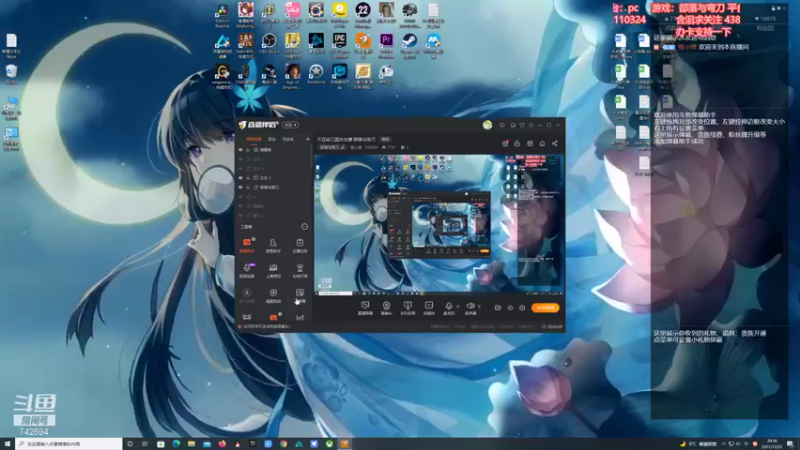Image resolution: width=800 pixels, height=450 pixels.
Task: Select the first scene tab highlighted orange
Action: tap(254, 139)
